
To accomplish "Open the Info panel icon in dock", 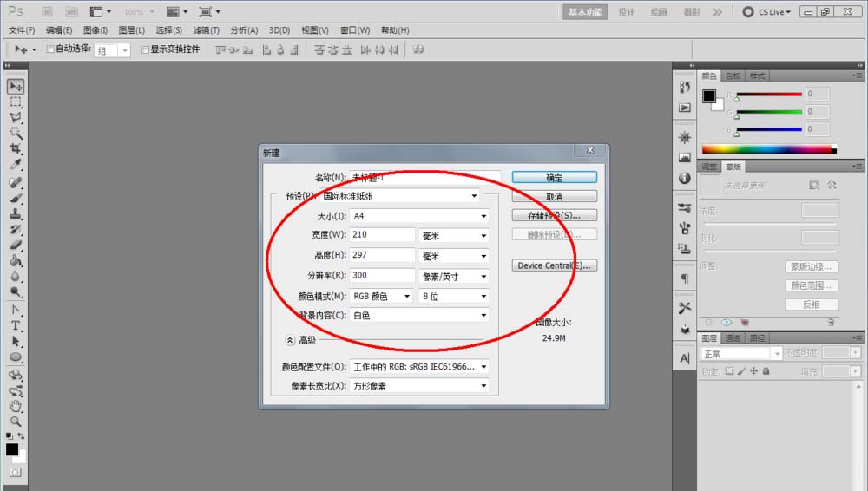I will coord(685,178).
